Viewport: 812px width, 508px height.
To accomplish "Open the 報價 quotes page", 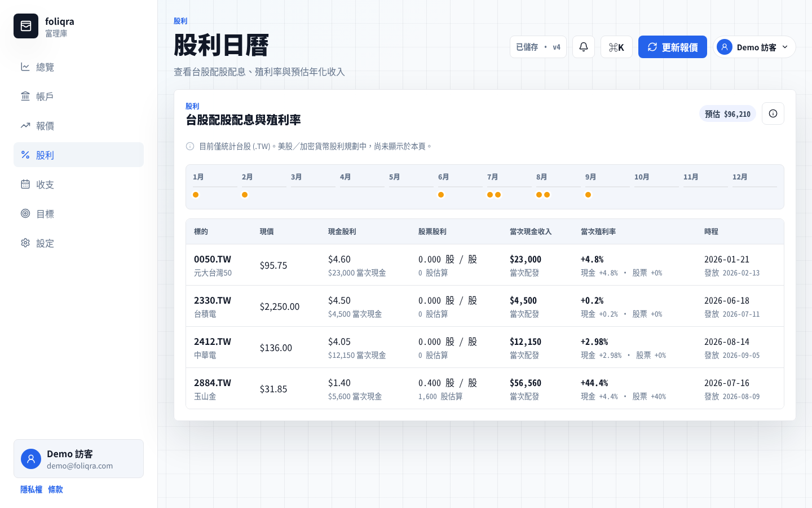I will pyautogui.click(x=78, y=125).
